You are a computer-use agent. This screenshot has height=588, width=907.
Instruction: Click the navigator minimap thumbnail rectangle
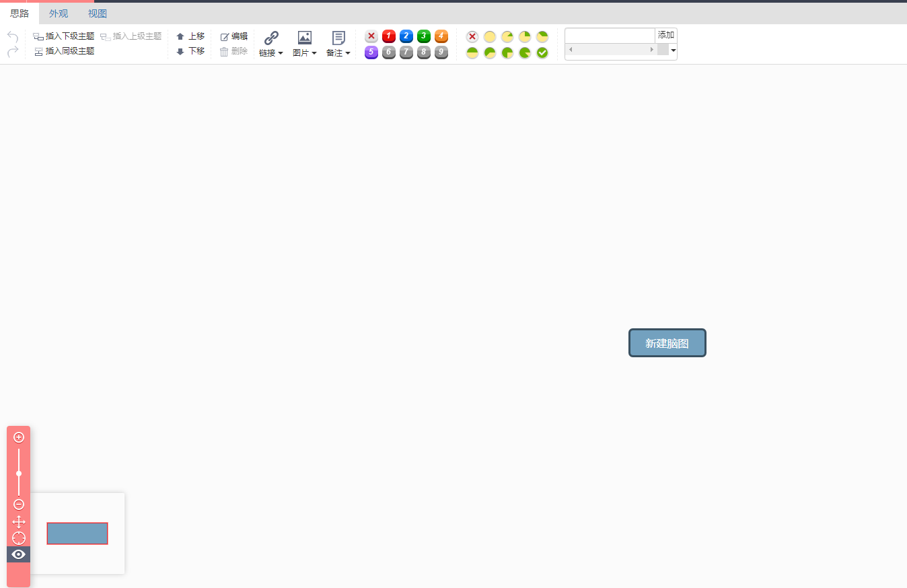coord(77,534)
